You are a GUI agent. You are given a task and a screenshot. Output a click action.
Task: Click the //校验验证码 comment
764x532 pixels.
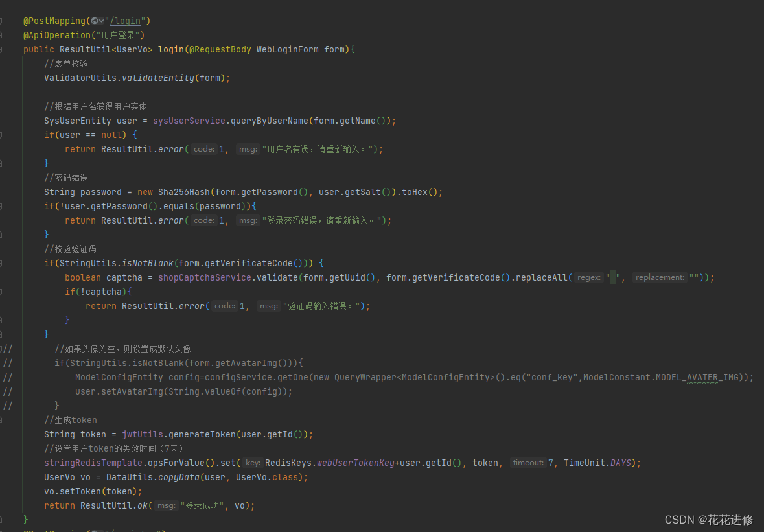[70, 249]
